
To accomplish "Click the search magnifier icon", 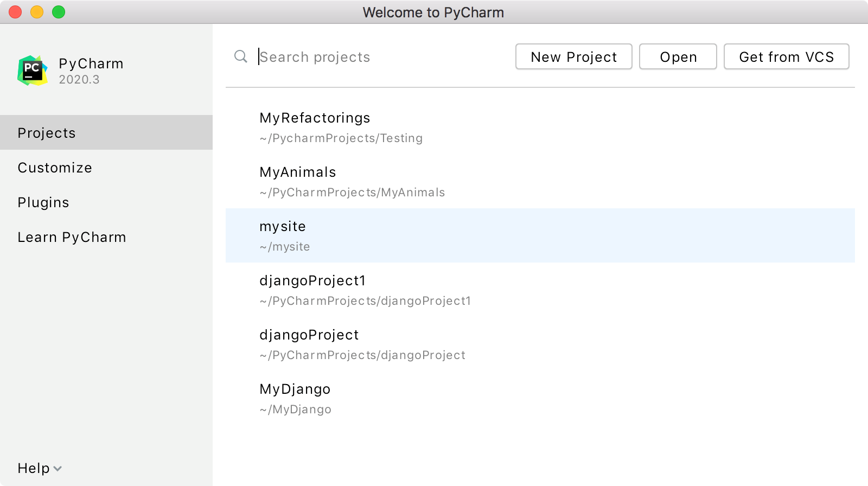I will (241, 56).
